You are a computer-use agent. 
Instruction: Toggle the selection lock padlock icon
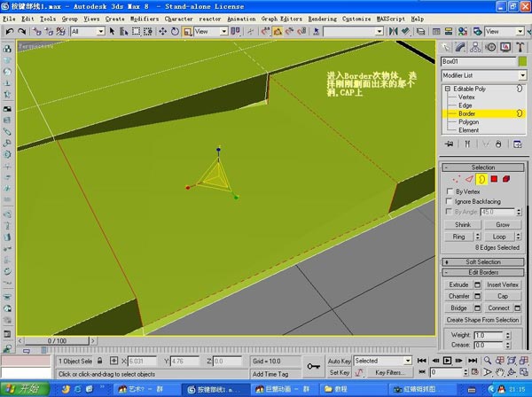(99, 361)
